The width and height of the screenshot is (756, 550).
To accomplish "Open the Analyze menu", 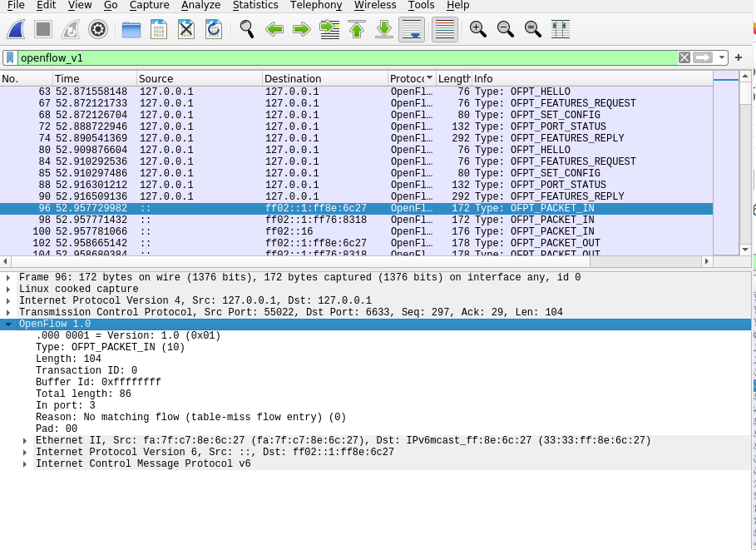I will tap(200, 5).
